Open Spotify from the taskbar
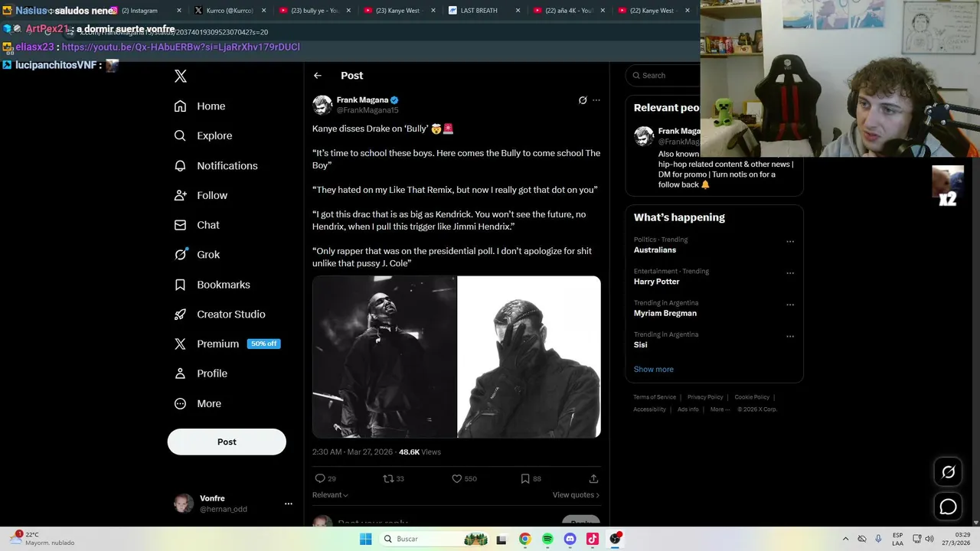The width and height of the screenshot is (980, 551). (x=547, y=539)
